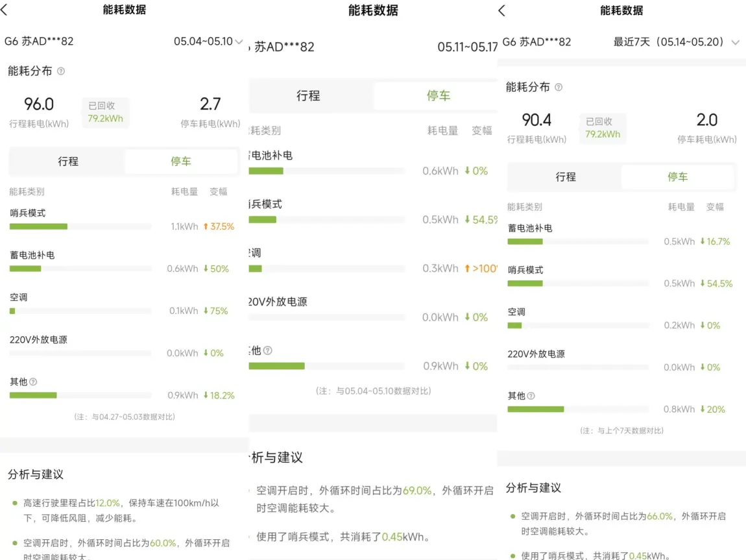Switch to 行程 tab in left panel

click(67, 162)
